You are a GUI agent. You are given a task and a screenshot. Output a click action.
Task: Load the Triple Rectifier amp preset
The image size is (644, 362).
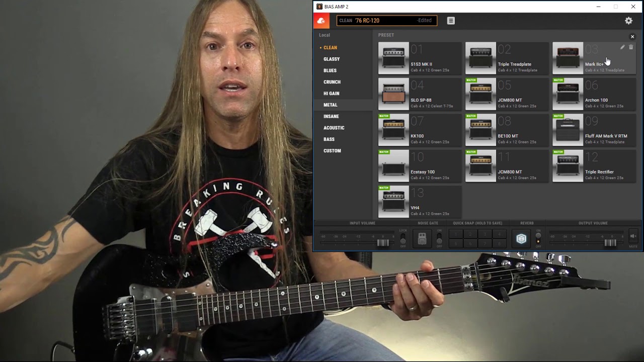594,166
